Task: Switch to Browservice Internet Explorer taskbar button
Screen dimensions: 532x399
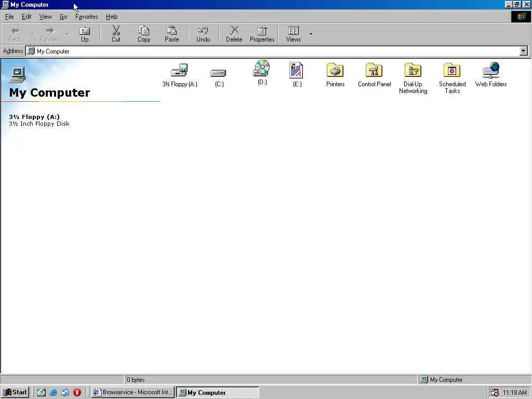Action: click(x=133, y=392)
